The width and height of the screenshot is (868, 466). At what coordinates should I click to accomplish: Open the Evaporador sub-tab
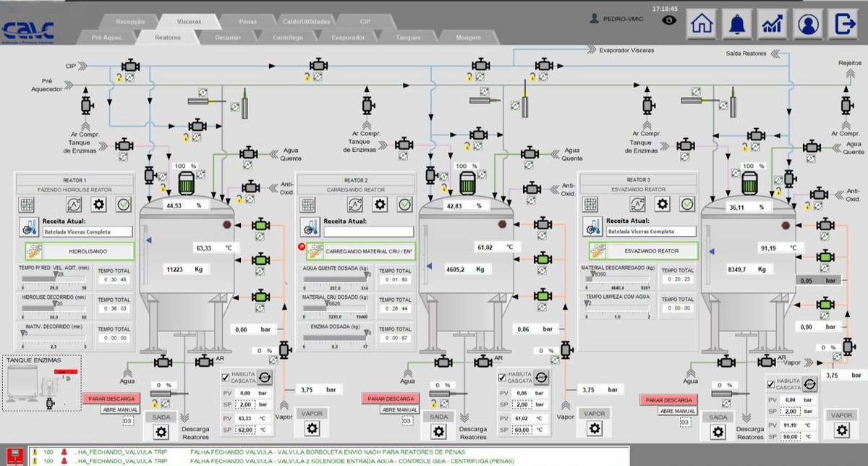(342, 37)
